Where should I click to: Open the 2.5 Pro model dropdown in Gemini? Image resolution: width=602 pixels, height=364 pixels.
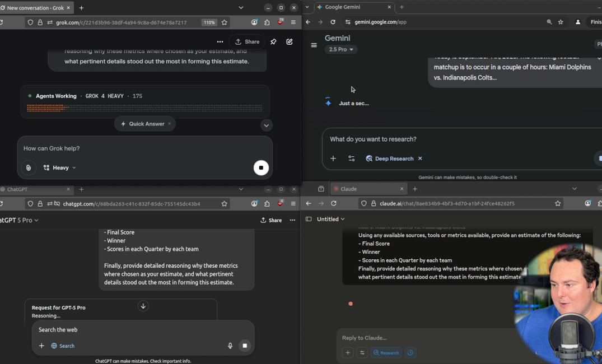coord(341,49)
